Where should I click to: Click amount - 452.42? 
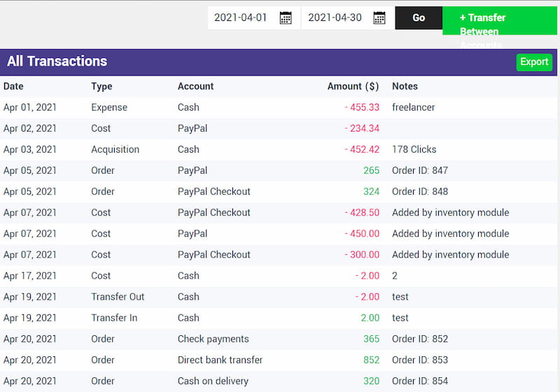click(x=362, y=150)
